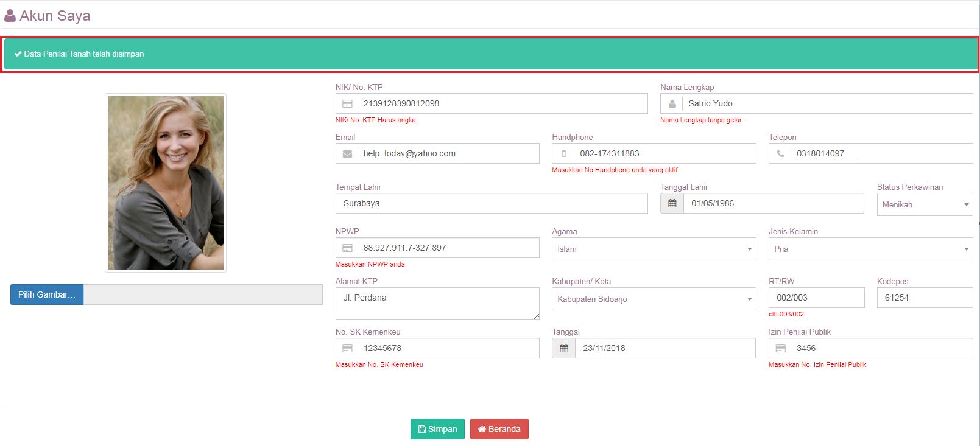Click the Pilih Gambar button
The height and width of the screenshot is (446, 980).
coord(47,294)
